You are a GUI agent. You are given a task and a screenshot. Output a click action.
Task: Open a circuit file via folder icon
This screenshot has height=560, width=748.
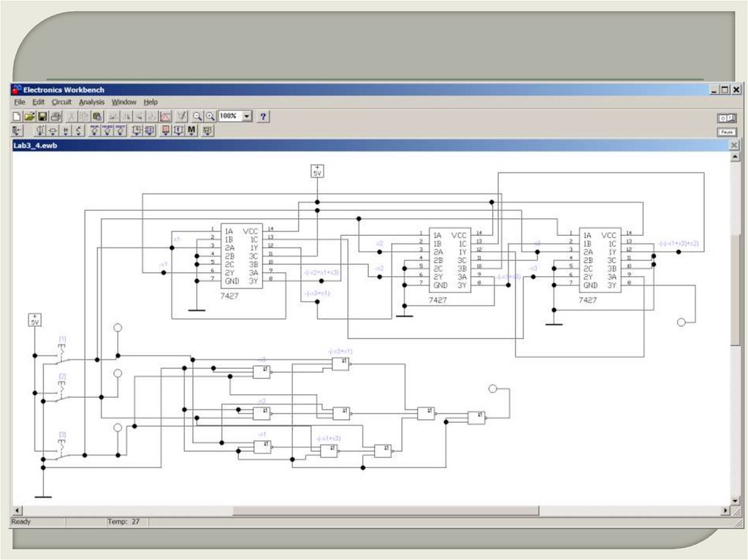tap(29, 116)
